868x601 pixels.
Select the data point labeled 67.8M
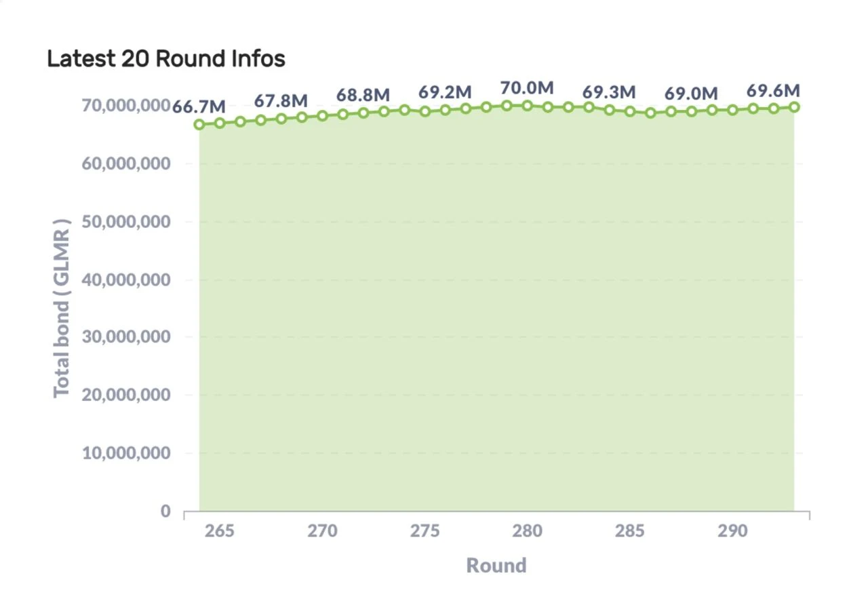[x=281, y=119]
